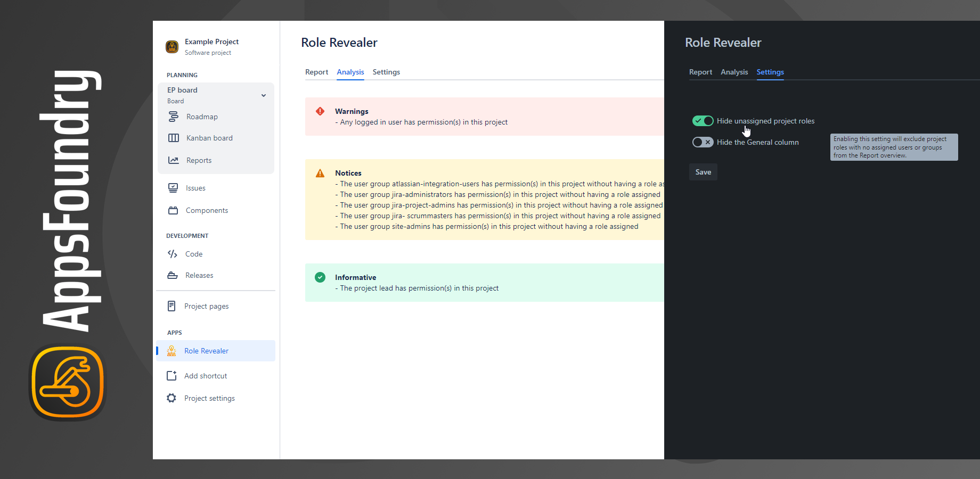
Task: Click the Role Revealer app icon
Action: click(x=171, y=351)
